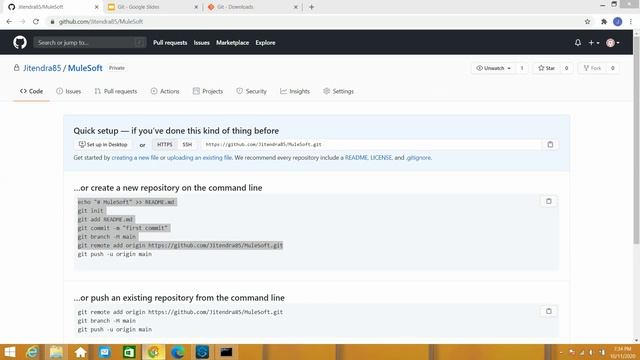Open the Windows Store taskbar icon
Viewport: 640px width, 360px height.
[x=129, y=352]
